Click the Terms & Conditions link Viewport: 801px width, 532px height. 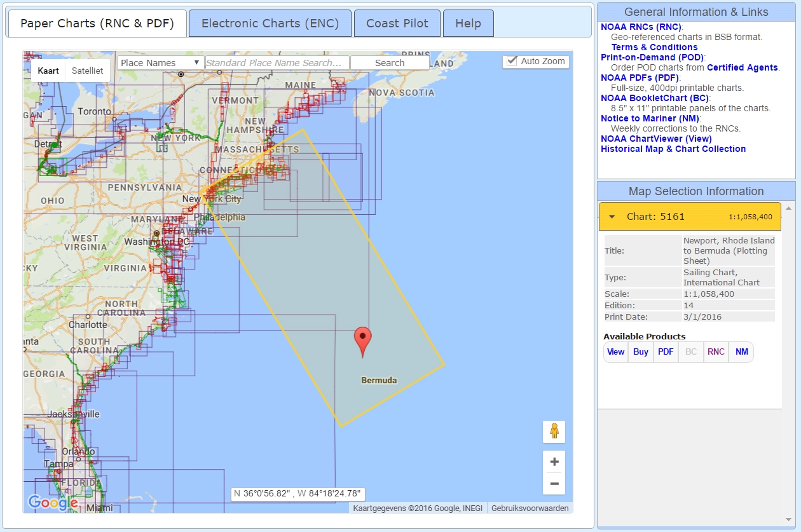(654, 47)
